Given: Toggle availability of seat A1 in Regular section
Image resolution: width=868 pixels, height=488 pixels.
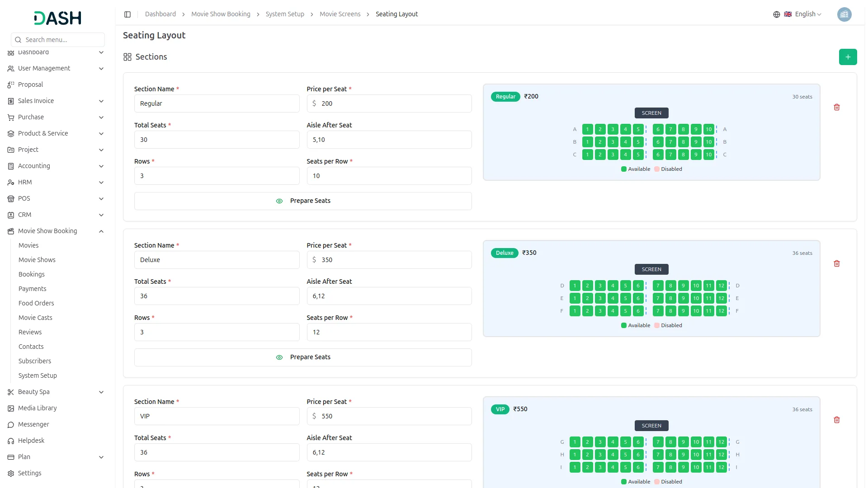Looking at the screenshot, I should pyautogui.click(x=587, y=129).
